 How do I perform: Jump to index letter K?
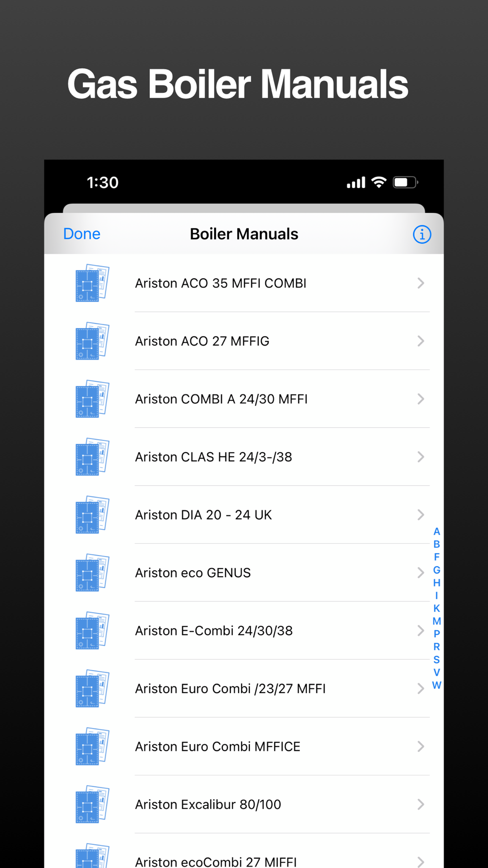tap(437, 608)
